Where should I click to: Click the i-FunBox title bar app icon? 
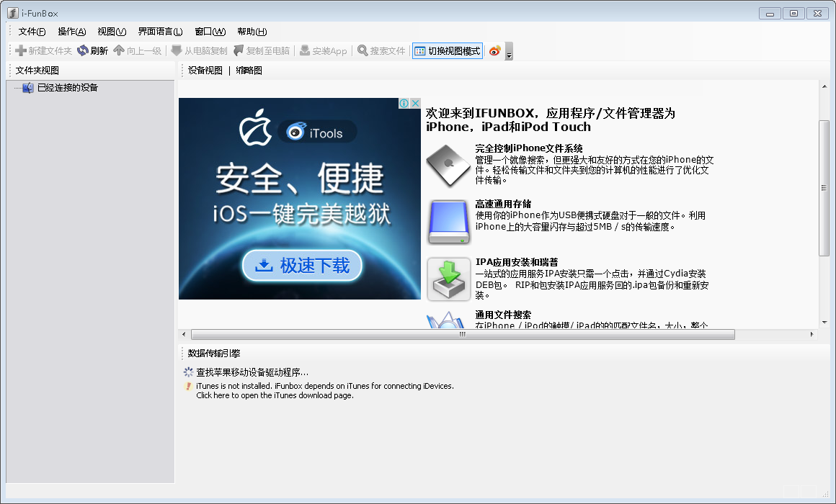(x=13, y=13)
